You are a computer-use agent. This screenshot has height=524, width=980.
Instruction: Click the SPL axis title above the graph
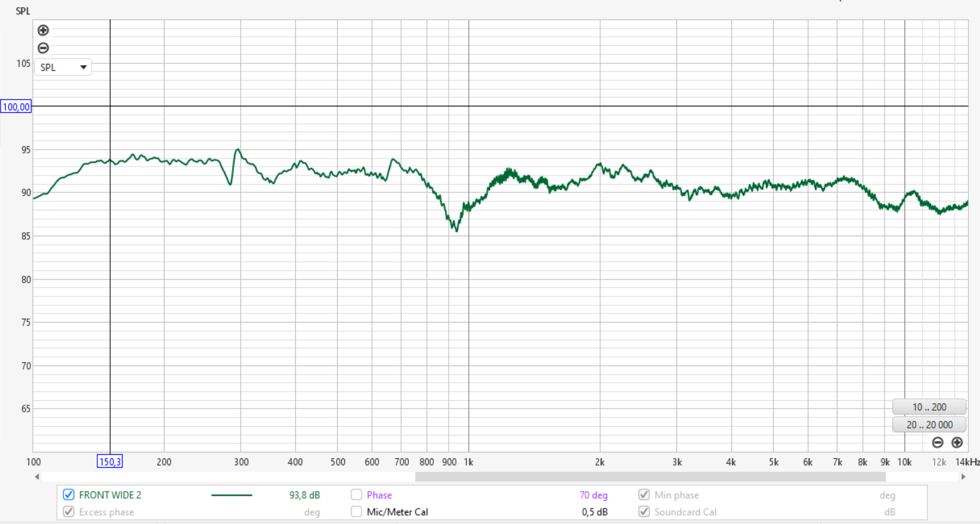tap(23, 11)
